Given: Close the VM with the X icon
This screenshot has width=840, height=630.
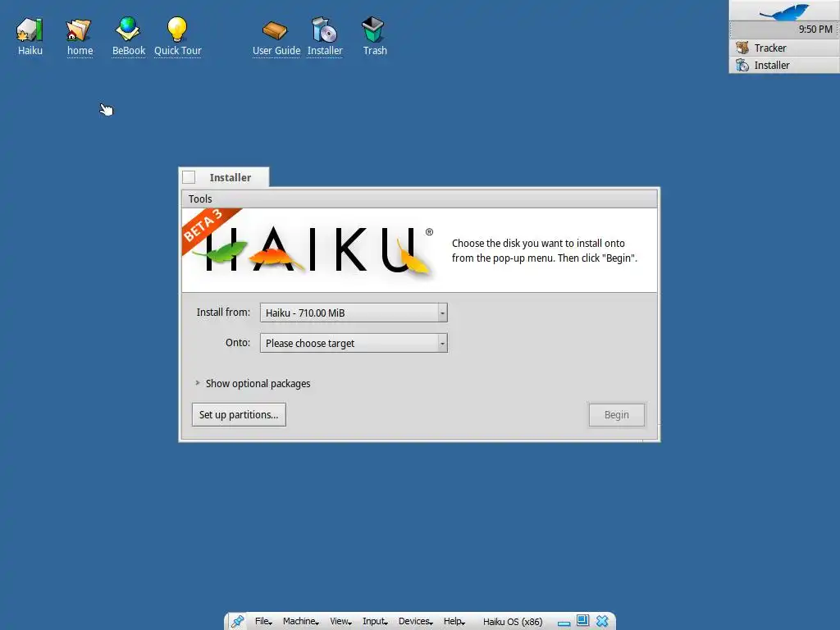Looking at the screenshot, I should coord(602,621).
